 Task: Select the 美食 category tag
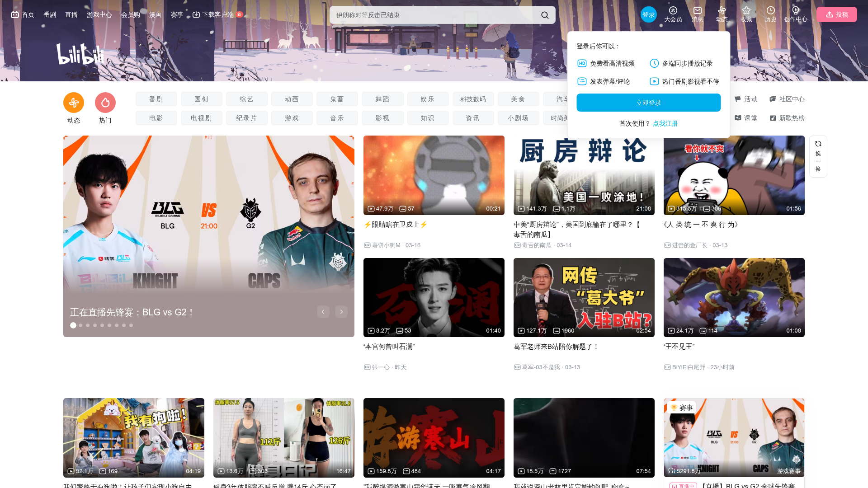point(519,99)
